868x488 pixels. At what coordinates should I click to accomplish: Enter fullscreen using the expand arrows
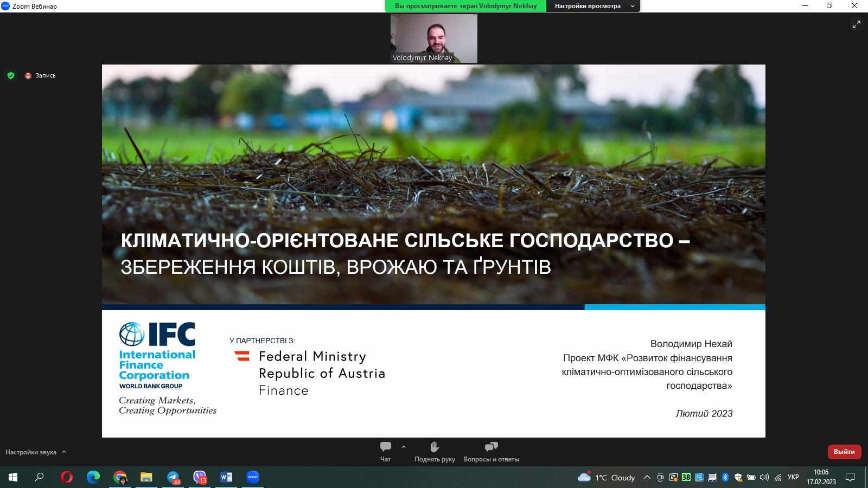coord(857,24)
